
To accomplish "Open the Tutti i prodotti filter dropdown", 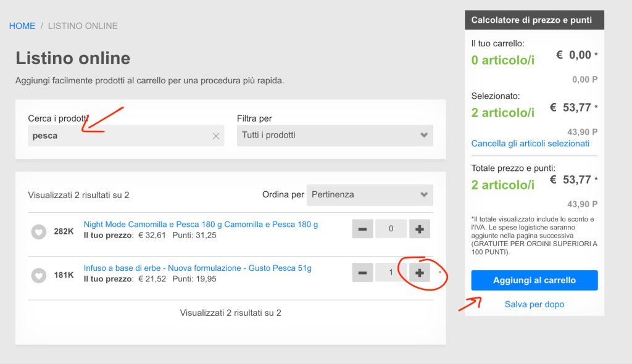I will click(335, 135).
